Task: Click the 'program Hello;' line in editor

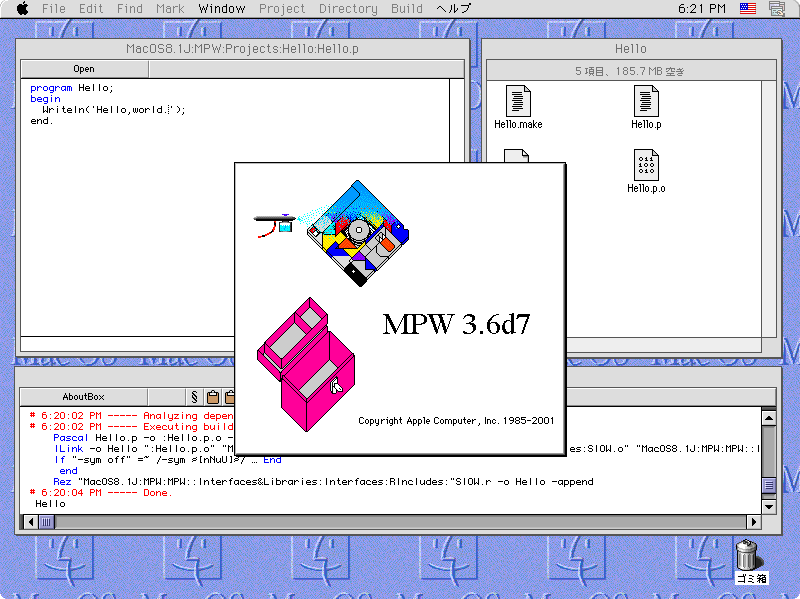Action: tap(71, 88)
